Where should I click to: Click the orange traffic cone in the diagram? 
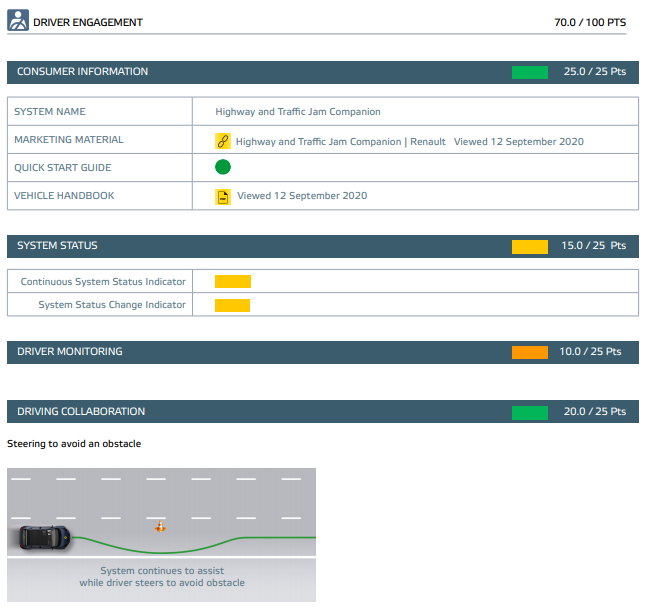click(x=160, y=526)
